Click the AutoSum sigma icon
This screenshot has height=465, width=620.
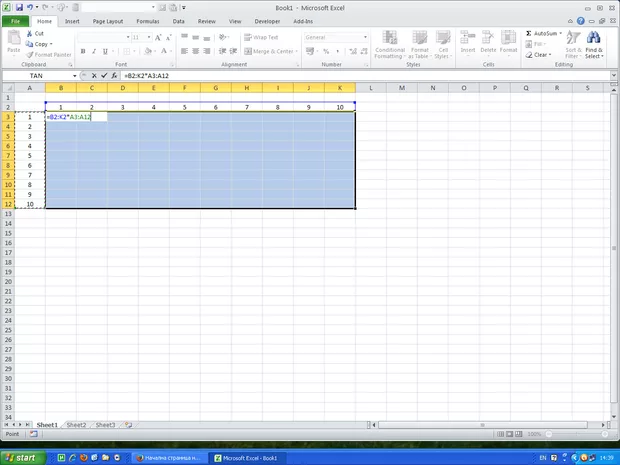[x=528, y=33]
